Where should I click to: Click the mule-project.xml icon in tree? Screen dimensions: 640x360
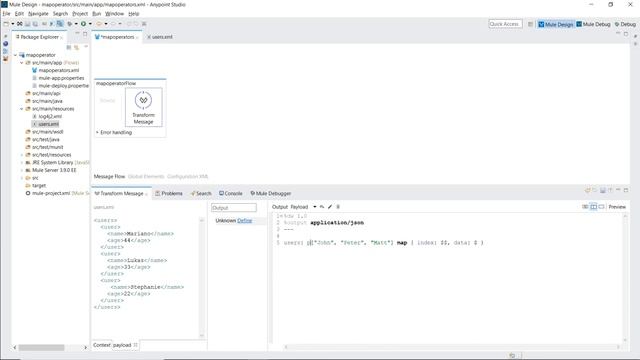28,193
